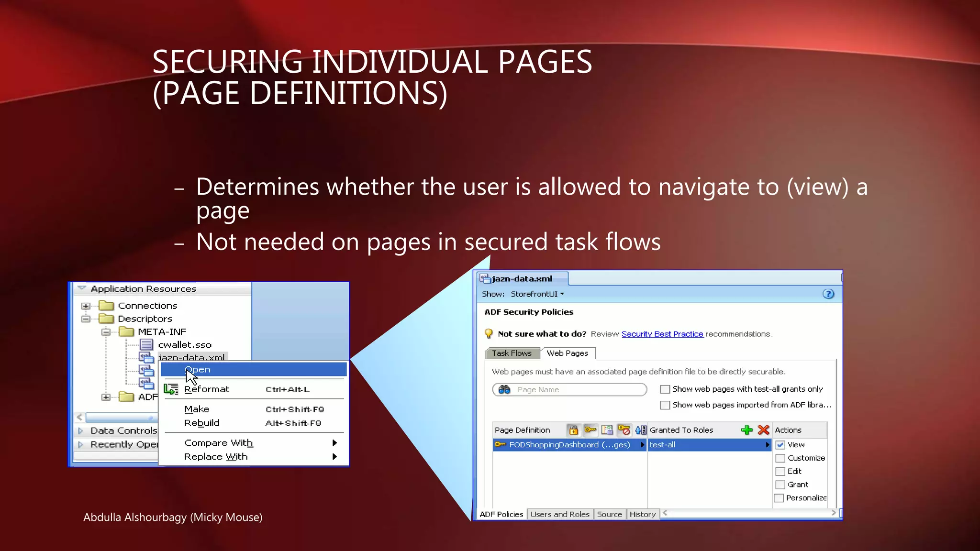Choose Reformat in the context menu
This screenshot has width=980, height=551.
point(254,389)
